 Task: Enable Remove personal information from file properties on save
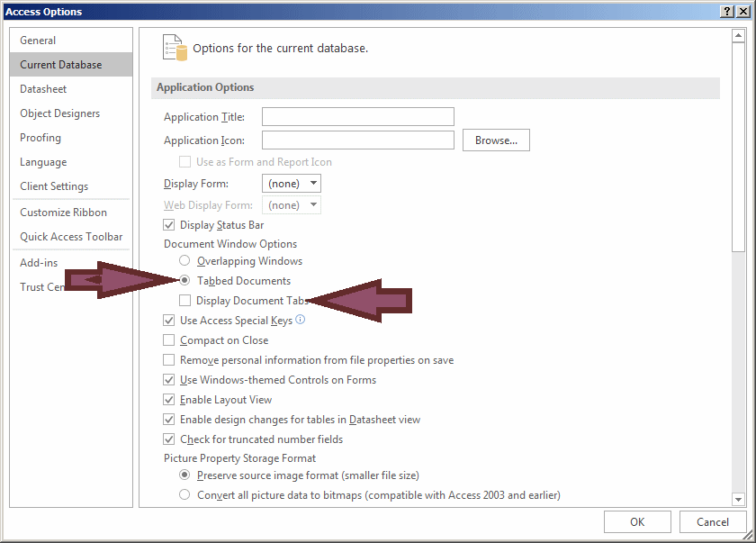[168, 359]
